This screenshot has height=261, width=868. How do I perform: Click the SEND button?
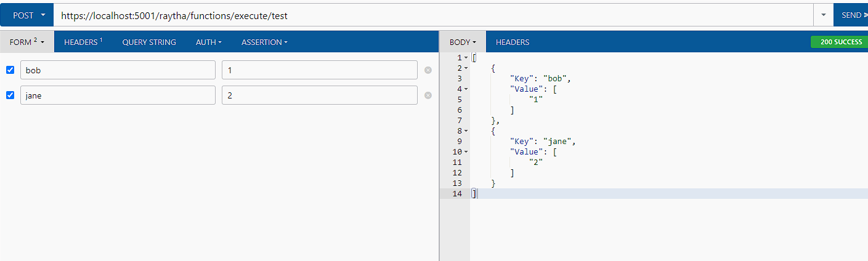(x=851, y=15)
